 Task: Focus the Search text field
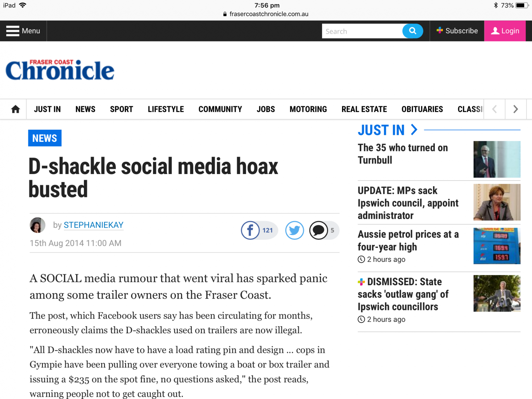coord(362,31)
